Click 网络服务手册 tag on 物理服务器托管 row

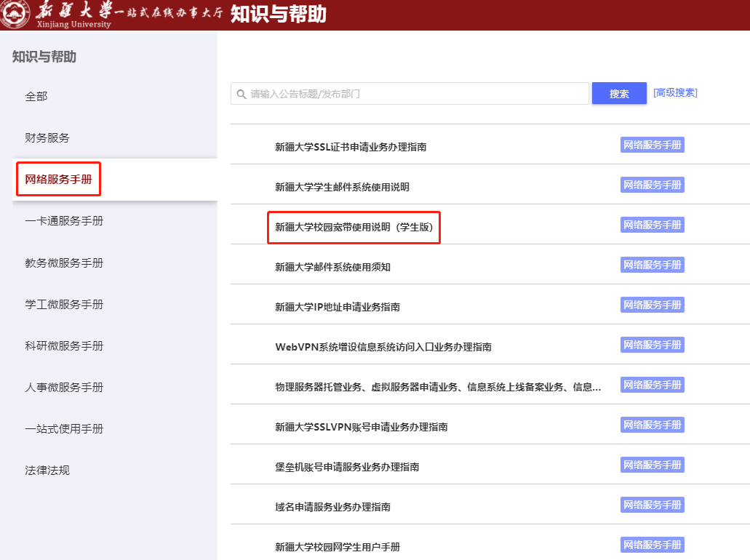point(653,385)
